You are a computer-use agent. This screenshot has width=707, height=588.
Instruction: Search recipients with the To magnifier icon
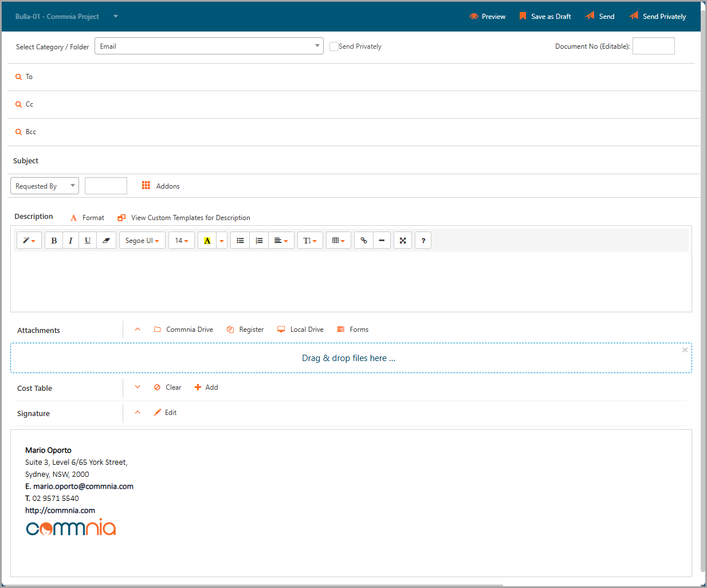tap(18, 77)
